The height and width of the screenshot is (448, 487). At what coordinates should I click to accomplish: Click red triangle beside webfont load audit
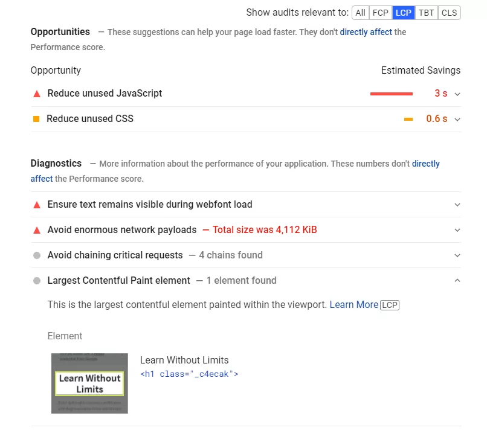point(37,205)
